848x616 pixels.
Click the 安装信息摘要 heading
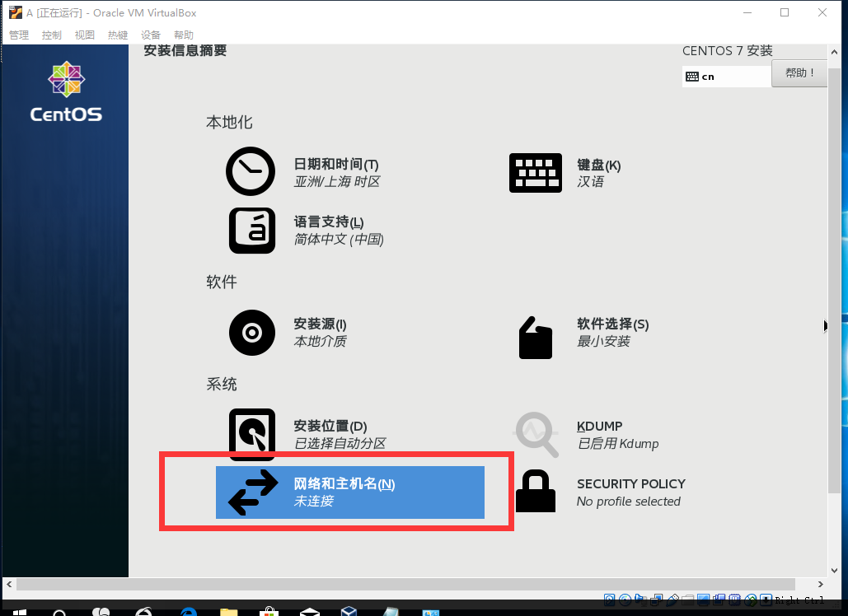tap(185, 51)
